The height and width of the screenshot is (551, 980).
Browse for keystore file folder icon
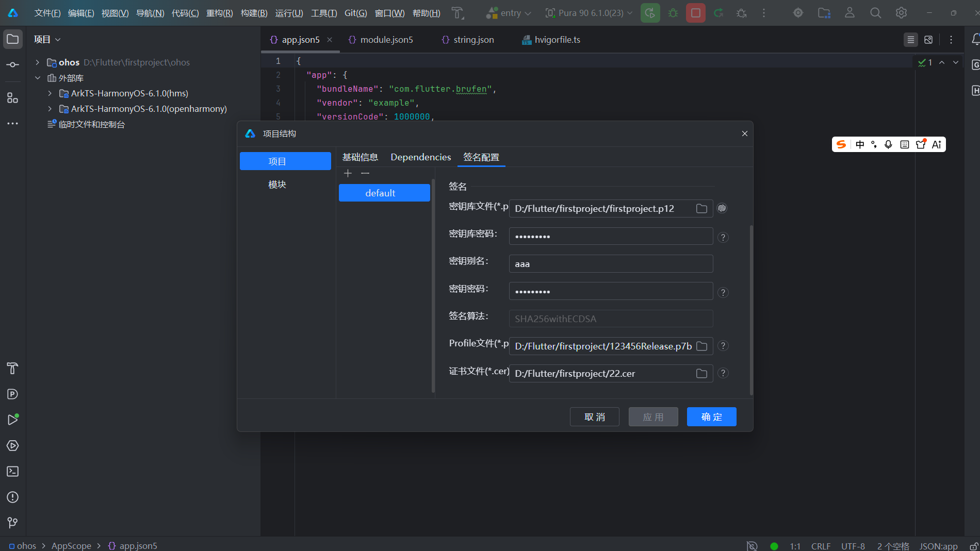pyautogui.click(x=701, y=209)
